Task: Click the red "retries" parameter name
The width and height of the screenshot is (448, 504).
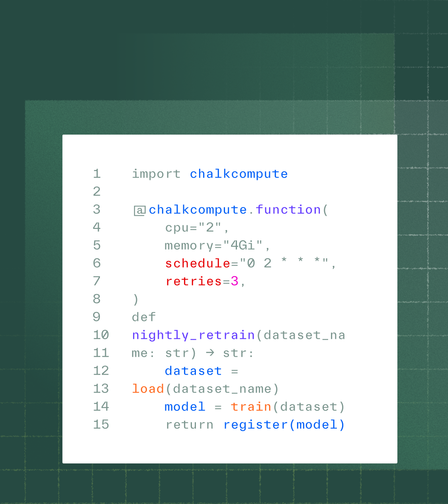Action: pos(194,281)
